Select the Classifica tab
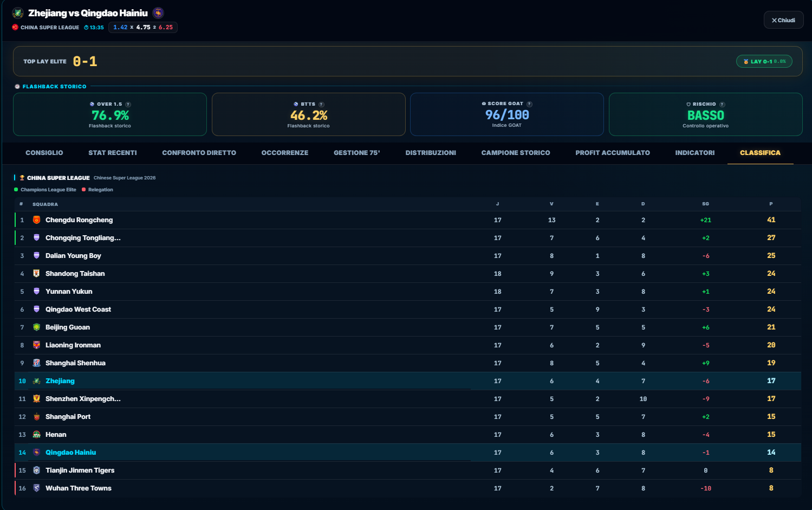 pyautogui.click(x=761, y=153)
